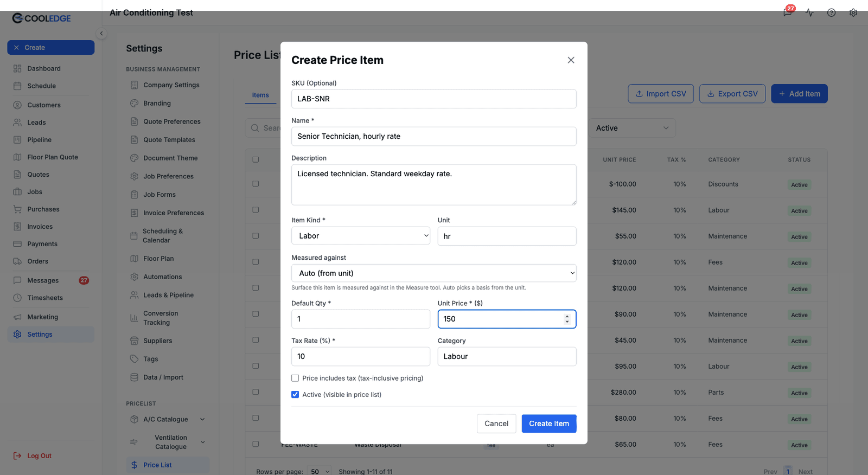Close the Create Price Item dialog

571,60
